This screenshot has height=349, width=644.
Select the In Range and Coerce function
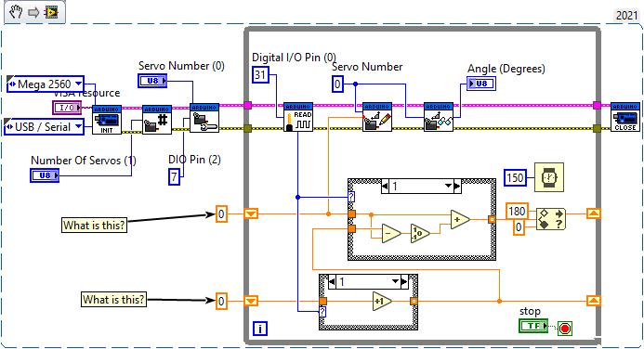[x=551, y=219]
